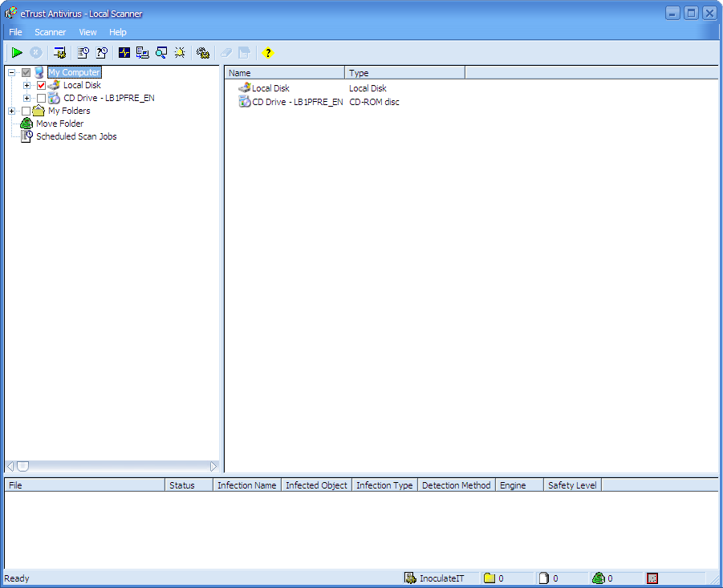Select Local Disk label in the tree
This screenshot has height=588, width=723.
(x=82, y=85)
